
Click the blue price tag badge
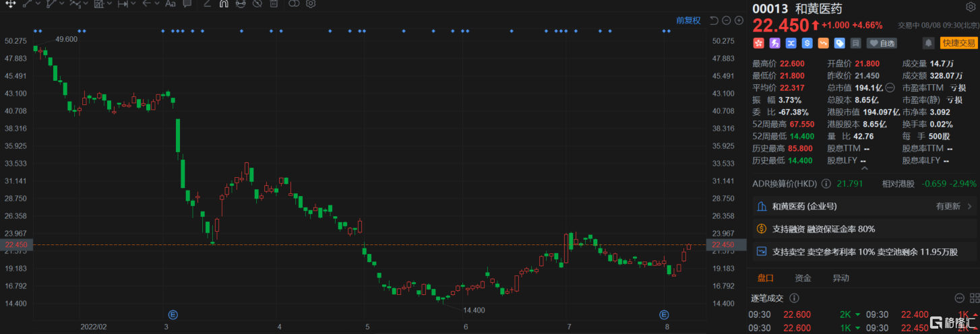(x=839, y=43)
